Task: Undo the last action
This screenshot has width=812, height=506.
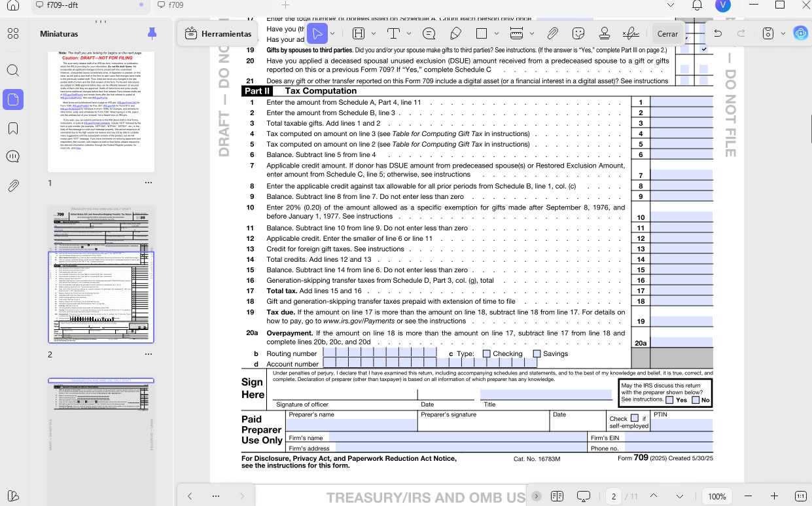Action: pyautogui.click(x=718, y=33)
